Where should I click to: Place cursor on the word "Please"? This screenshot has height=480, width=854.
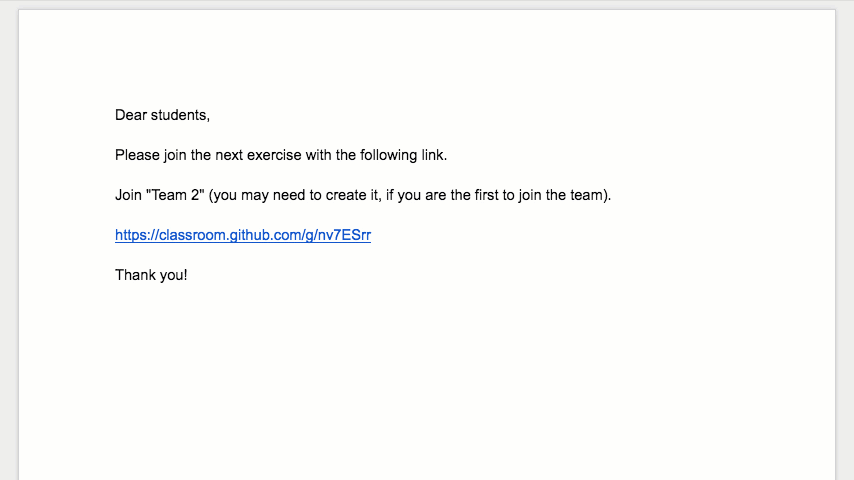pos(136,155)
